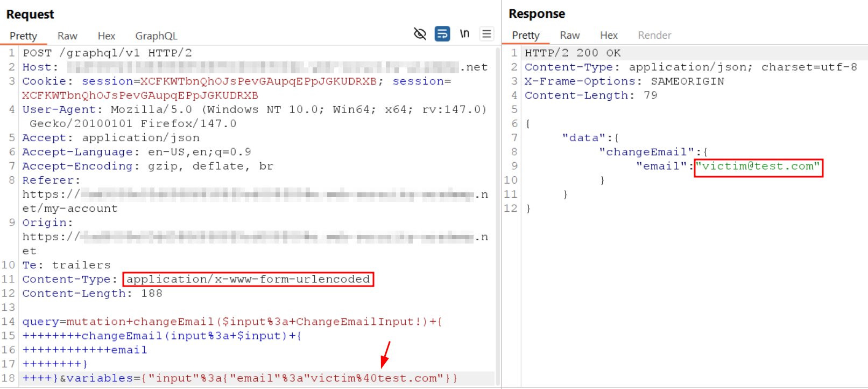Click the \n show newlines icon
Screen dimensions: 868x389
coord(464,34)
